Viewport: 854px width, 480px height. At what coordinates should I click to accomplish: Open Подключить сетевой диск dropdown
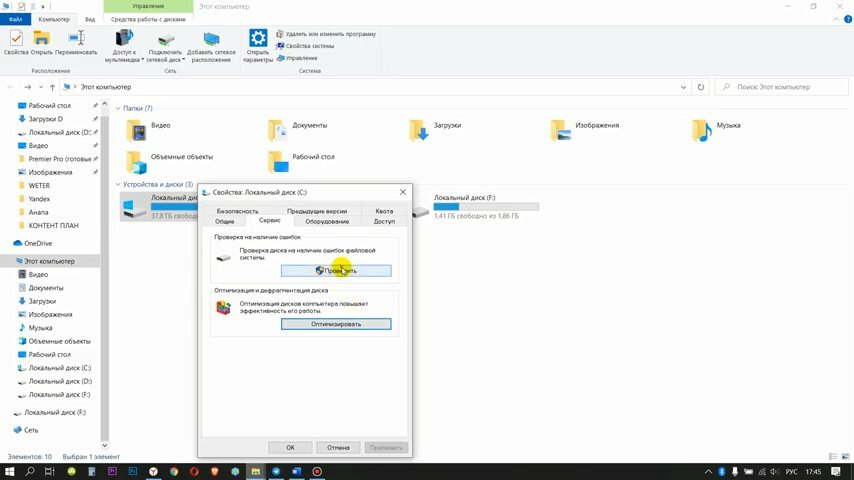[166, 46]
